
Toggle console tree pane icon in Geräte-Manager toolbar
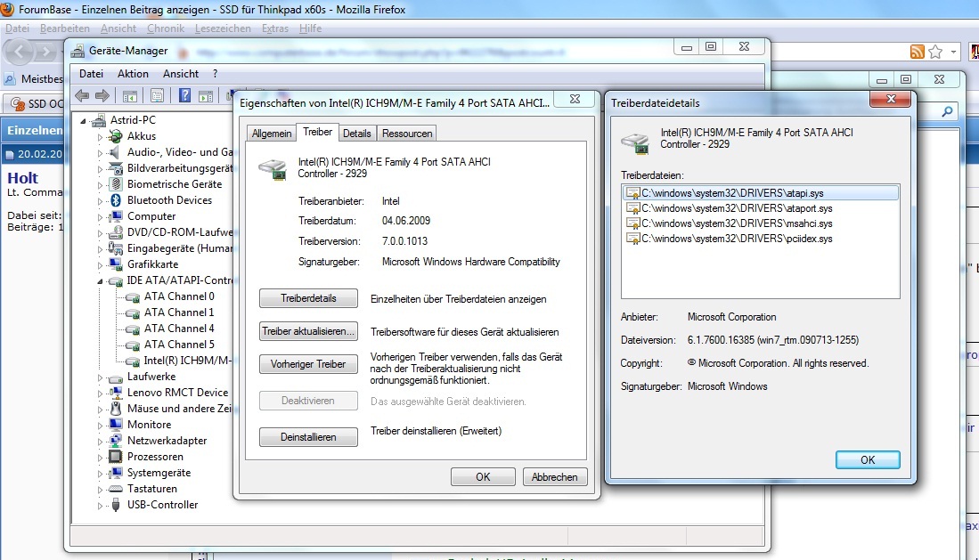click(130, 95)
